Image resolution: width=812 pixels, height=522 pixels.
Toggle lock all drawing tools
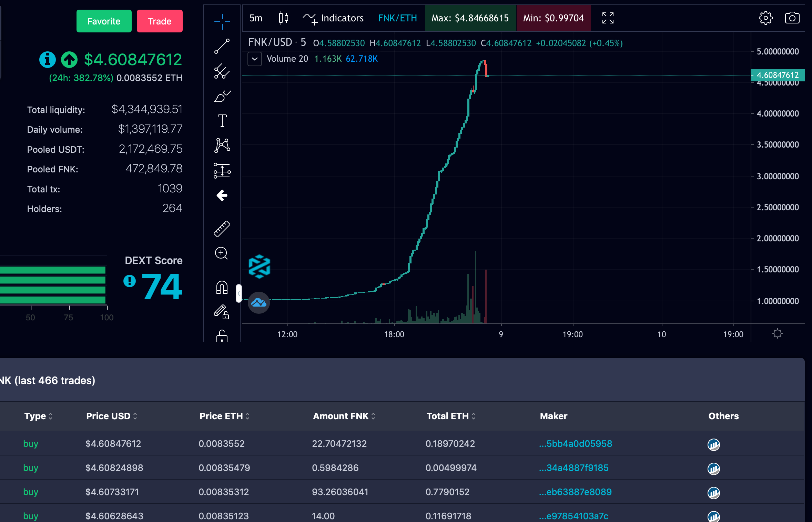coord(222,336)
